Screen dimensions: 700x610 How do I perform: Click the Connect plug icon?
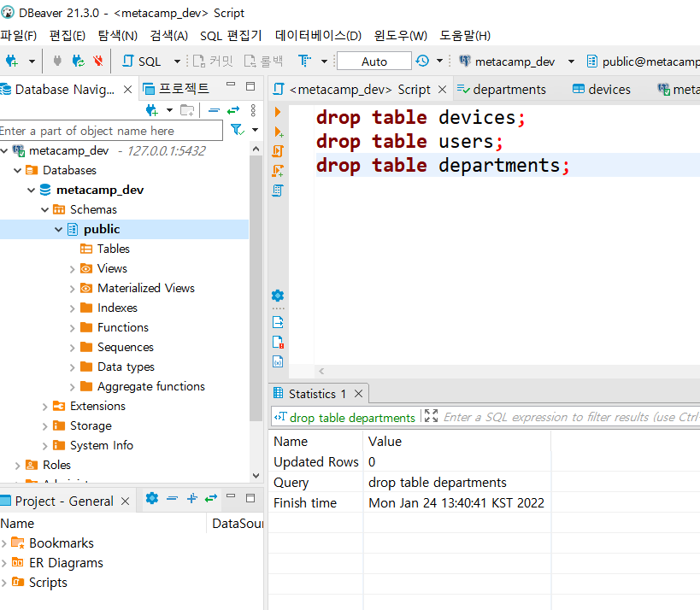57,61
